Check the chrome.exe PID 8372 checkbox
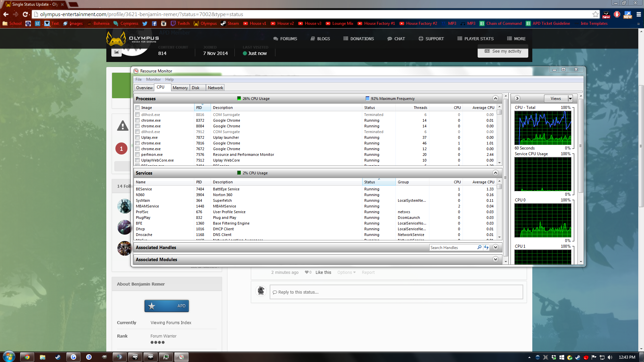Image resolution: width=644 pixels, height=362 pixels. [x=138, y=120]
